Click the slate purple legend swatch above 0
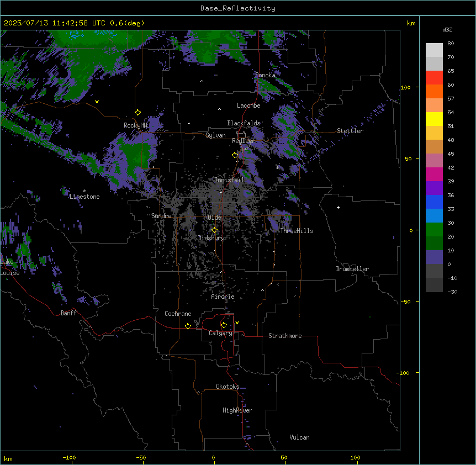The height and width of the screenshot is (465, 476). pyautogui.click(x=434, y=257)
